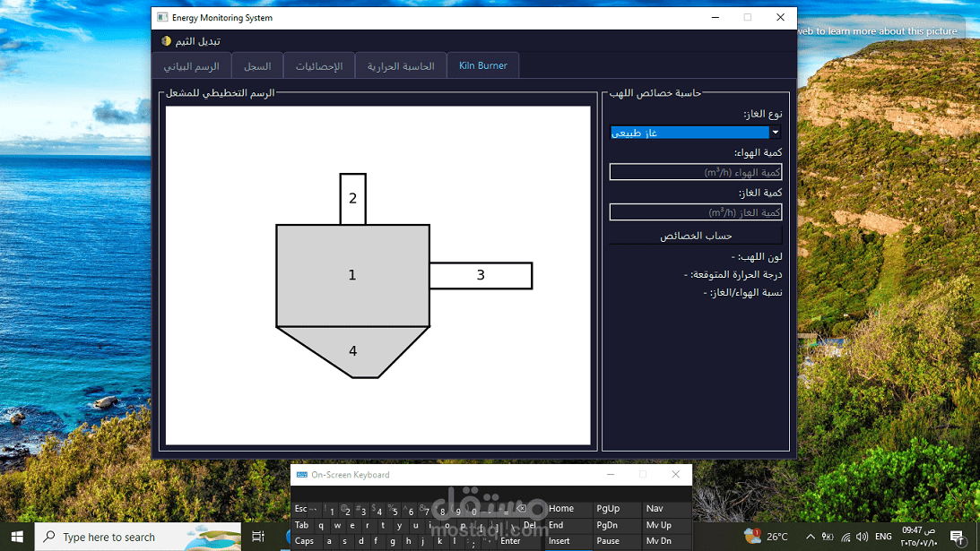Open the Windows Start menu
The width and height of the screenshot is (980, 551).
click(x=17, y=537)
